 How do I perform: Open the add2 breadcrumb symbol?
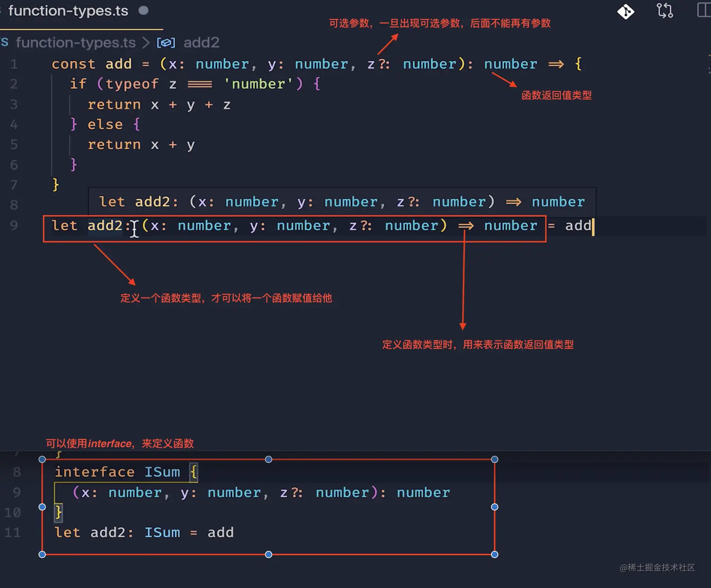click(201, 43)
